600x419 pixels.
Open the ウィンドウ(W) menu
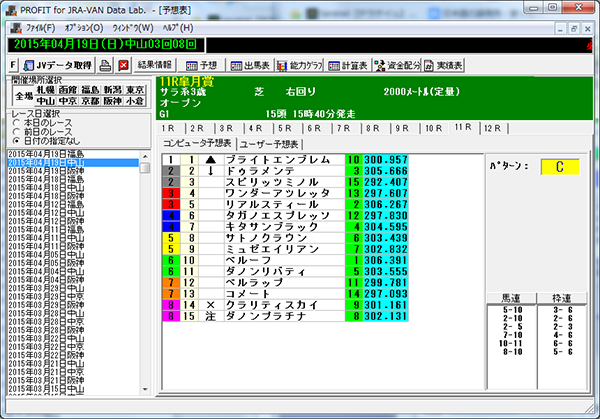pyautogui.click(x=133, y=28)
